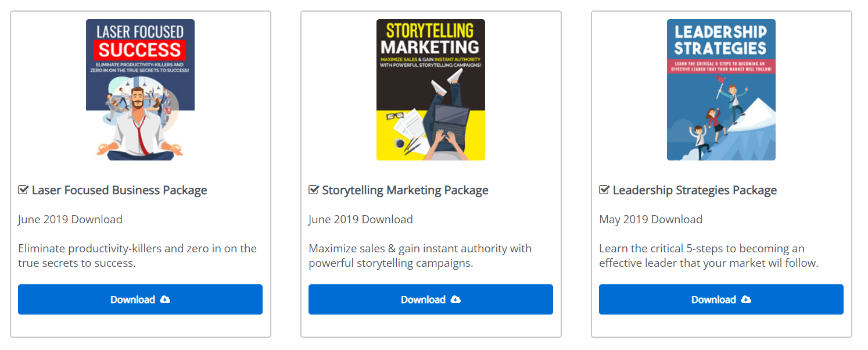
Task: Open Leadership Strategies book cover image
Action: coord(721,90)
